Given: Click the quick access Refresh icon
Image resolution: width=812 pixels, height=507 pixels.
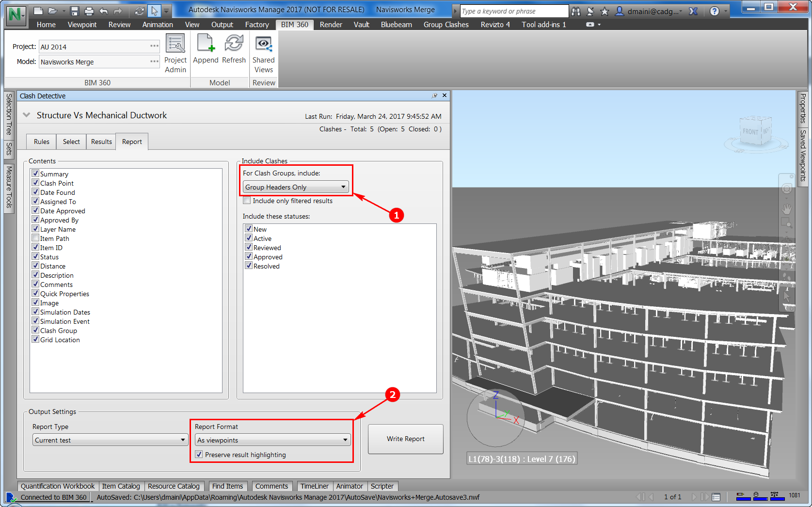Looking at the screenshot, I should (140, 11).
